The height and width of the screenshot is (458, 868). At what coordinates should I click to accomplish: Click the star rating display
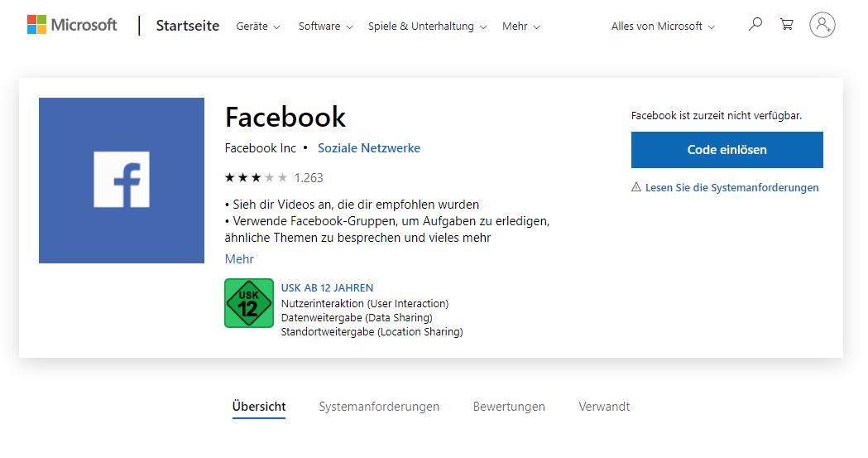click(256, 177)
